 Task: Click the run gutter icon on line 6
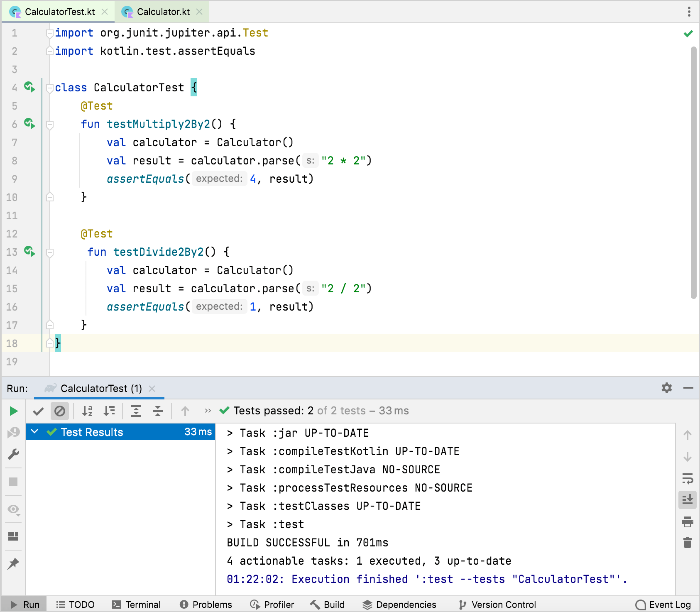pyautogui.click(x=29, y=124)
